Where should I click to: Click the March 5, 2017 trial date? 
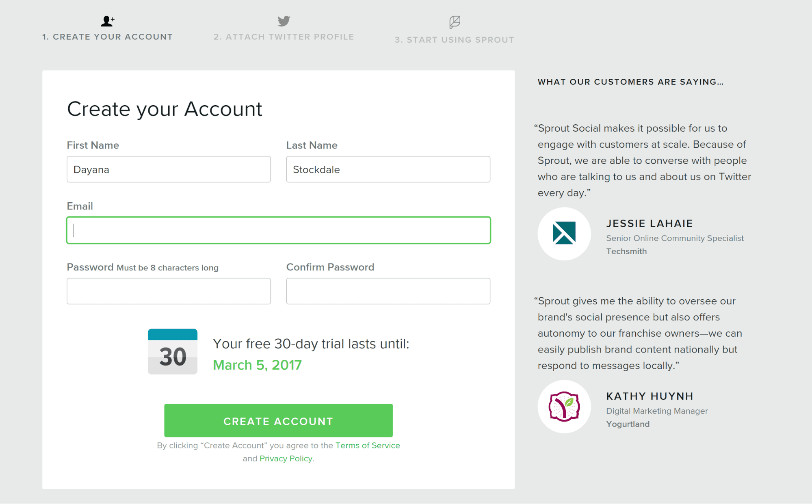[257, 365]
